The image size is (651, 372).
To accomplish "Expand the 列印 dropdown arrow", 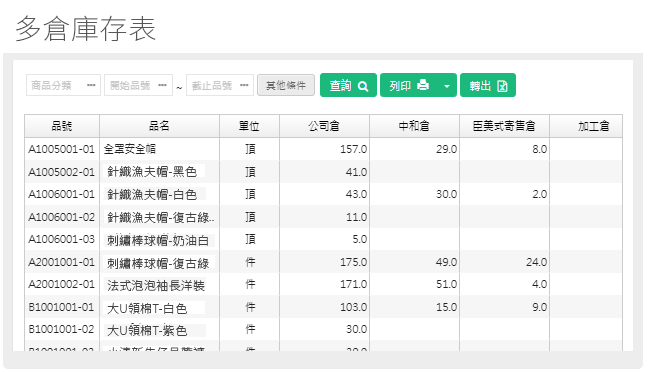I will click(x=447, y=86).
